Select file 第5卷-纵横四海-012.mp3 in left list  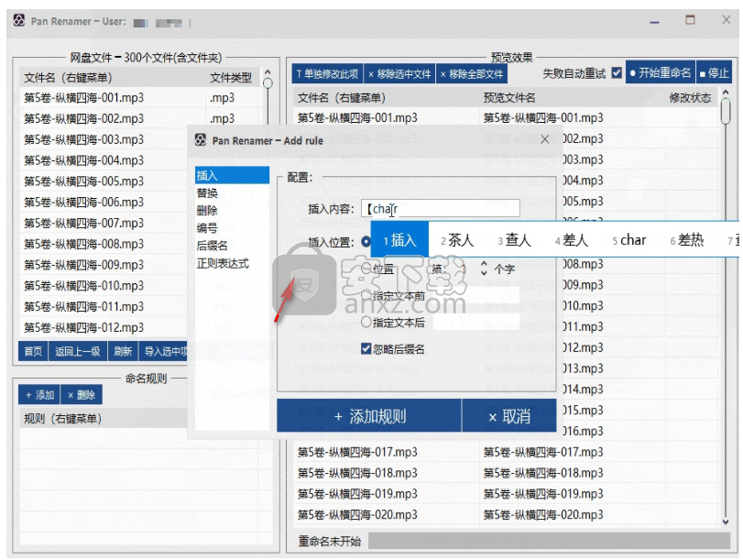pyautogui.click(x=84, y=327)
